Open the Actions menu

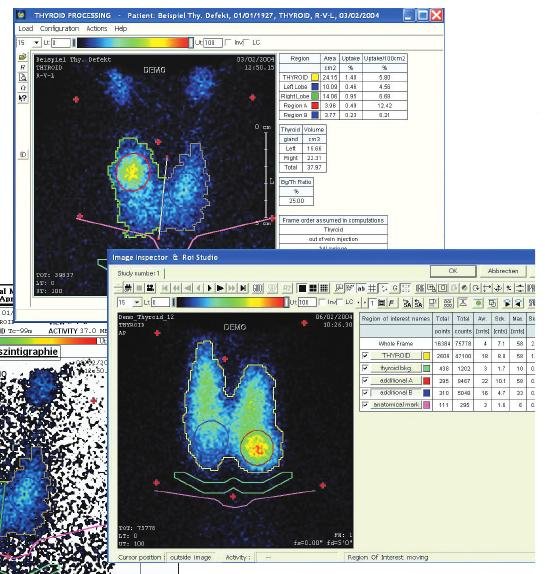point(97,29)
